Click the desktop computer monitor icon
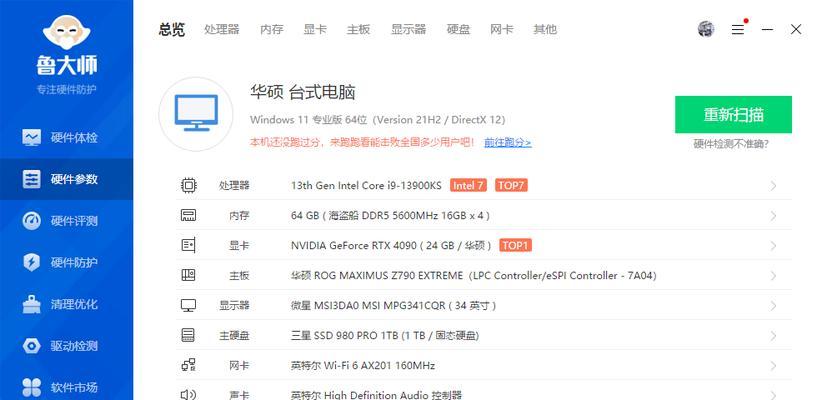Image resolution: width=817 pixels, height=400 pixels. pos(196,114)
